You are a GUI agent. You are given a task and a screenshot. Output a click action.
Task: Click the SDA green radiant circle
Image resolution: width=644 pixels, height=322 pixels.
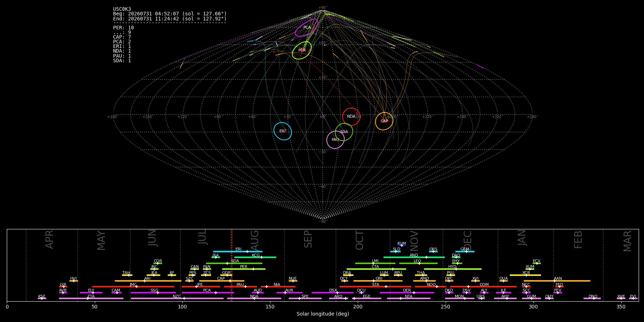coord(344,132)
